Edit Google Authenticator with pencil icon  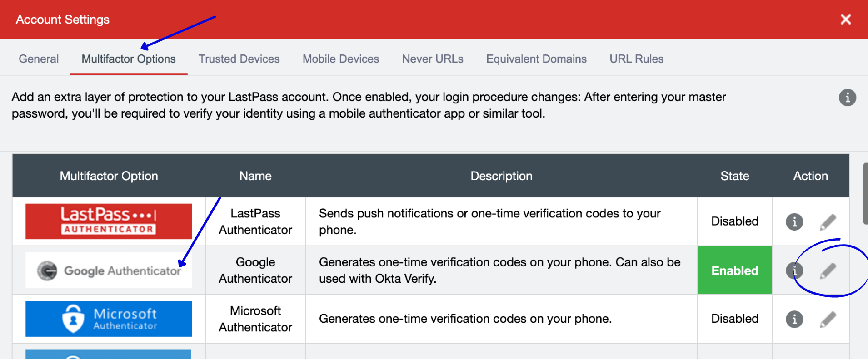click(x=828, y=270)
